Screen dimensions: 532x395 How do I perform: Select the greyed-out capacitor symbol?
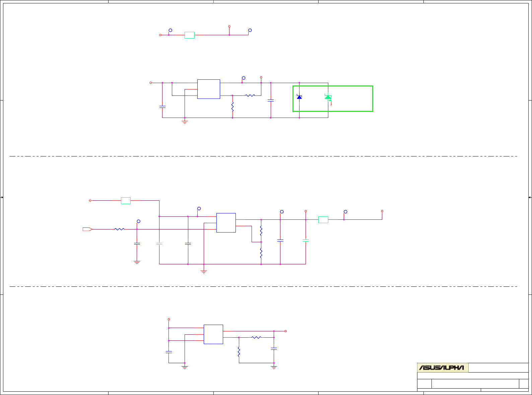pyautogui.click(x=159, y=244)
